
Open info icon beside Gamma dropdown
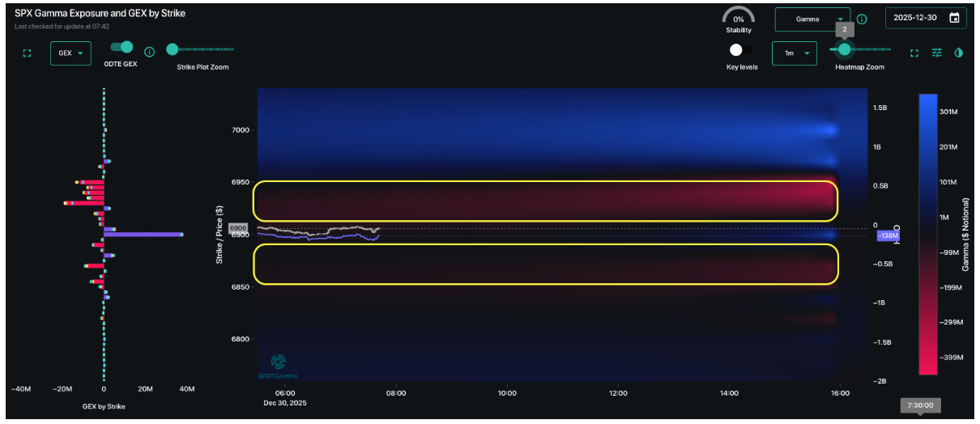tap(862, 19)
